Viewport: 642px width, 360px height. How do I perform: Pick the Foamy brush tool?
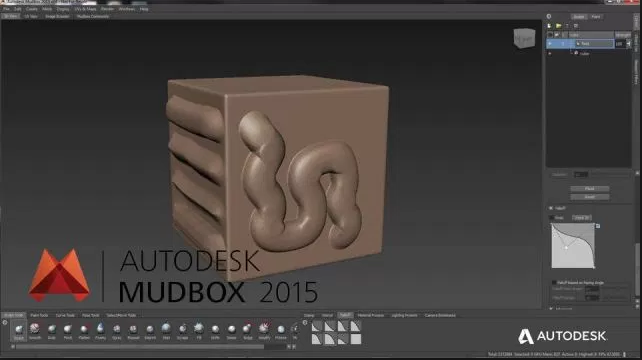click(x=100, y=331)
